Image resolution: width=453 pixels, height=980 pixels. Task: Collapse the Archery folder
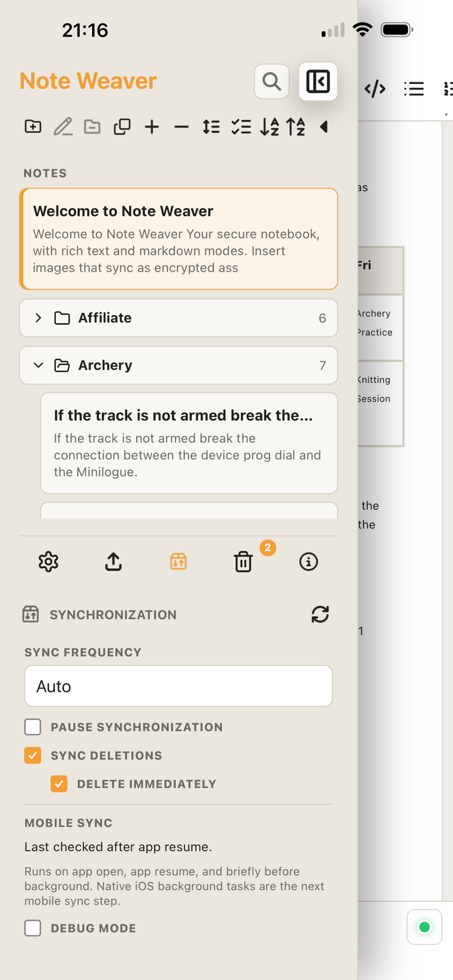coord(178,365)
